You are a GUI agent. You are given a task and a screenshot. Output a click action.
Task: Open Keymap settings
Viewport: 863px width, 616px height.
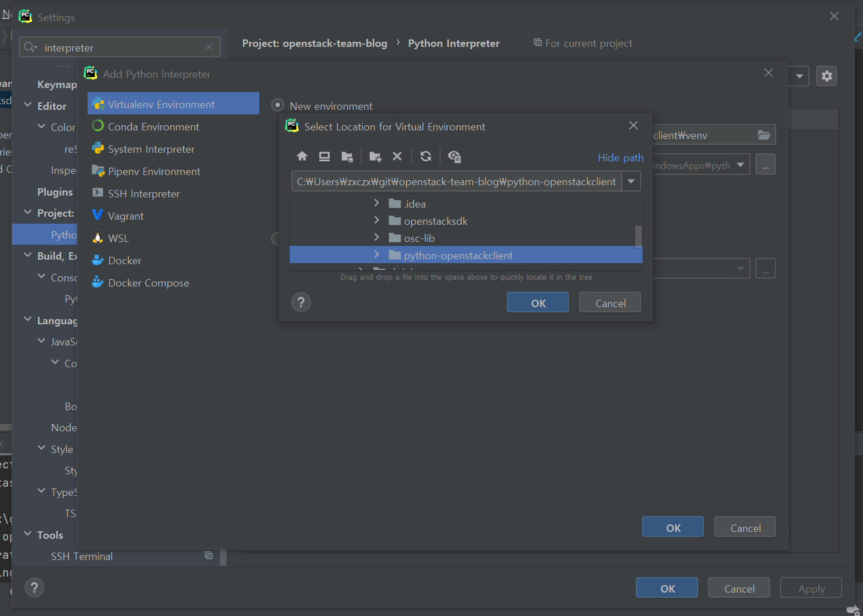[56, 84]
